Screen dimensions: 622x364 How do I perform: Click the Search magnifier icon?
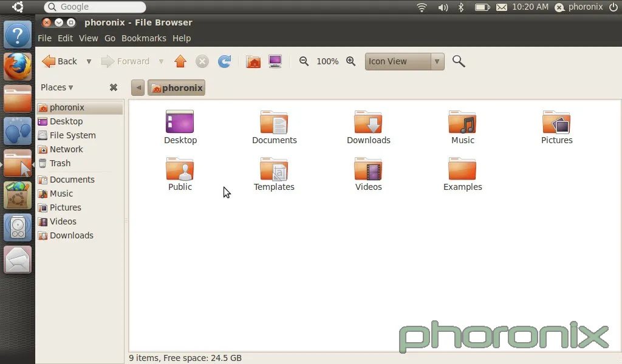click(x=459, y=61)
